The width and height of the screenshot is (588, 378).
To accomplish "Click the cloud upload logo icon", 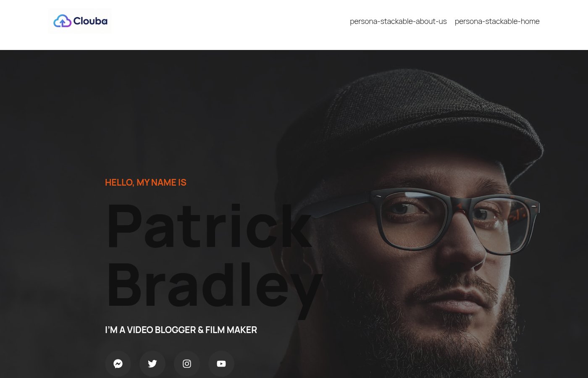I will [x=63, y=21].
